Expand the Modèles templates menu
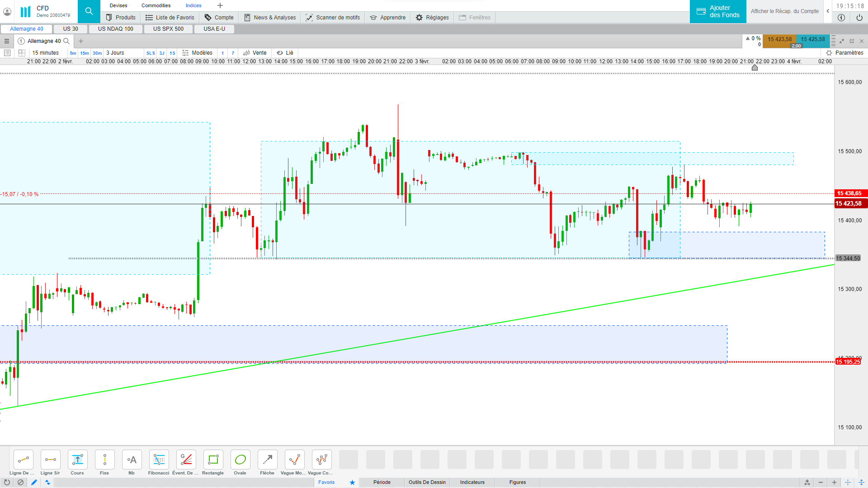The width and height of the screenshot is (868, 488). [x=198, y=53]
